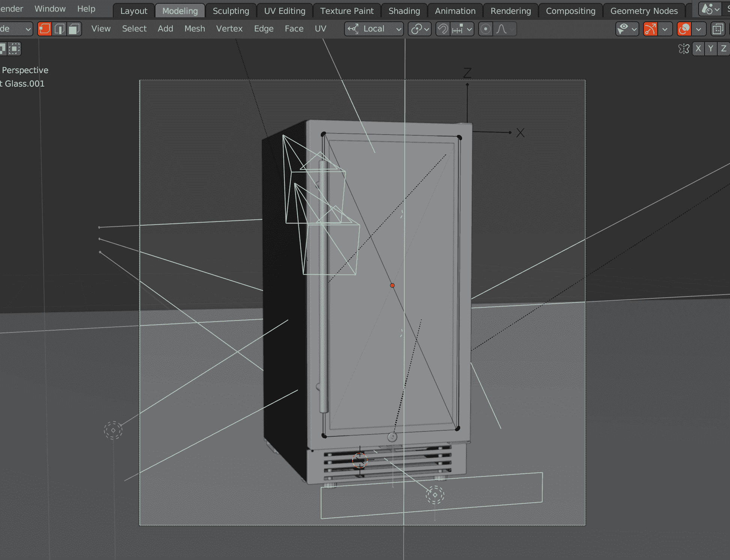Image resolution: width=730 pixels, height=560 pixels.
Task: Click object visibility selectability eye icon
Action: [x=623, y=29]
